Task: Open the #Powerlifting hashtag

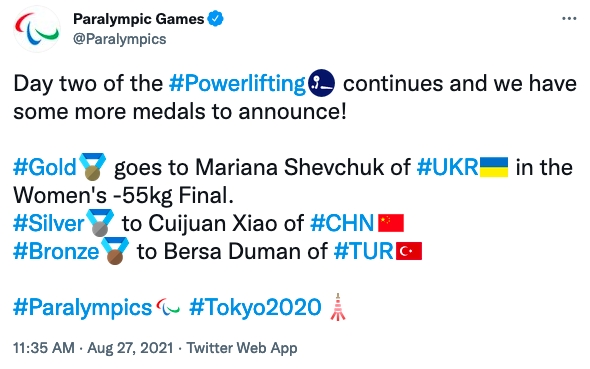Action: click(x=237, y=84)
